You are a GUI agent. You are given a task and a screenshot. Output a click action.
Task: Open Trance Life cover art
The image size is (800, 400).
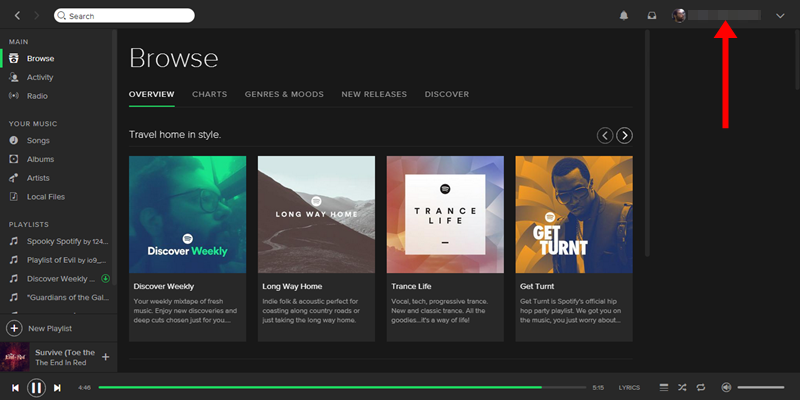445,215
